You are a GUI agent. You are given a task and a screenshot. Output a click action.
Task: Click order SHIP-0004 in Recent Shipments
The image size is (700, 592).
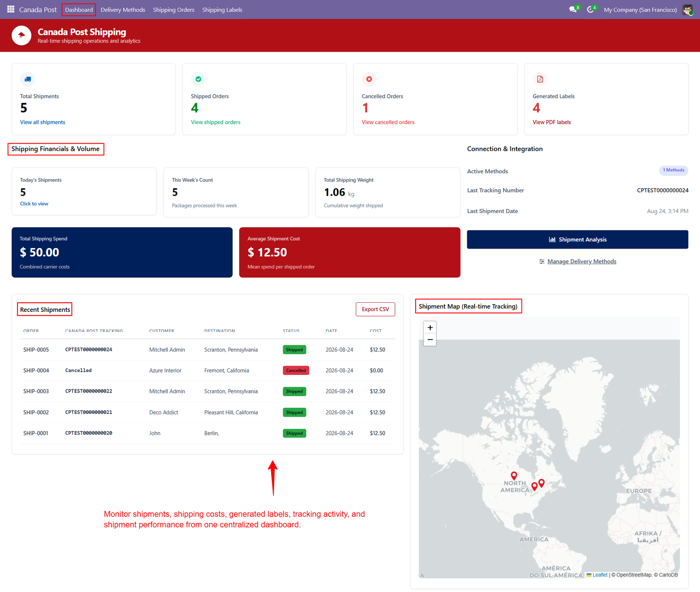point(36,371)
